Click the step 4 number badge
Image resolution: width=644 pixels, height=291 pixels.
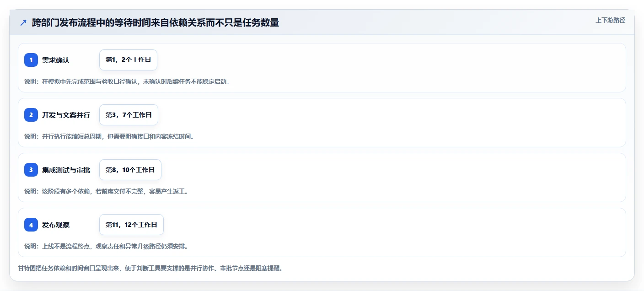click(31, 225)
